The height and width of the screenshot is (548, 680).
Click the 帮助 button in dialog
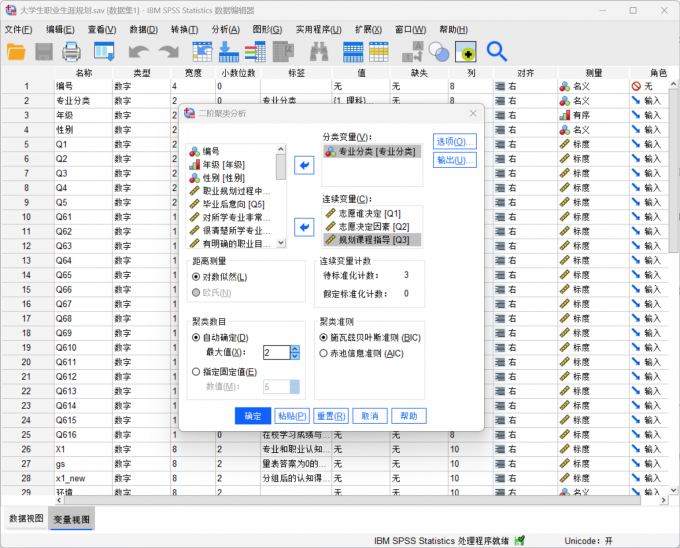(409, 416)
